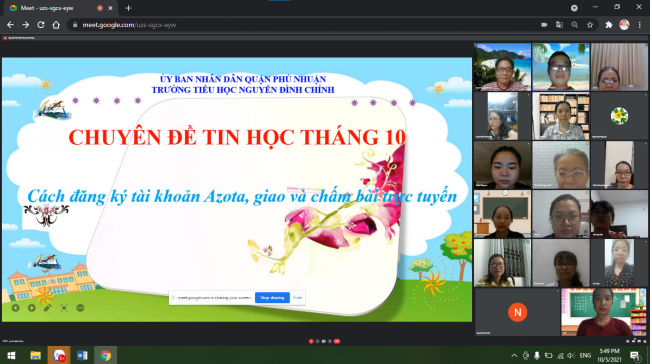Click browser Forward arrow

26,25
